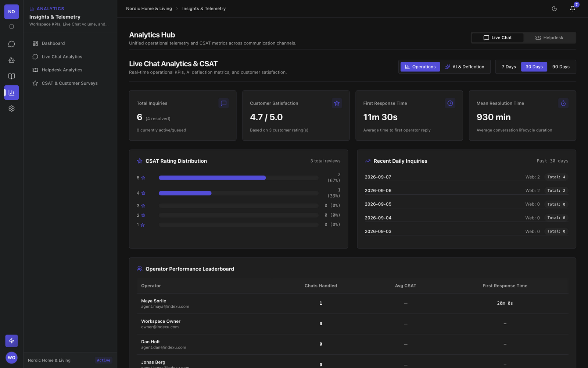The height and width of the screenshot is (368, 588).
Task: Set the range to 90 Days
Action: (561, 67)
